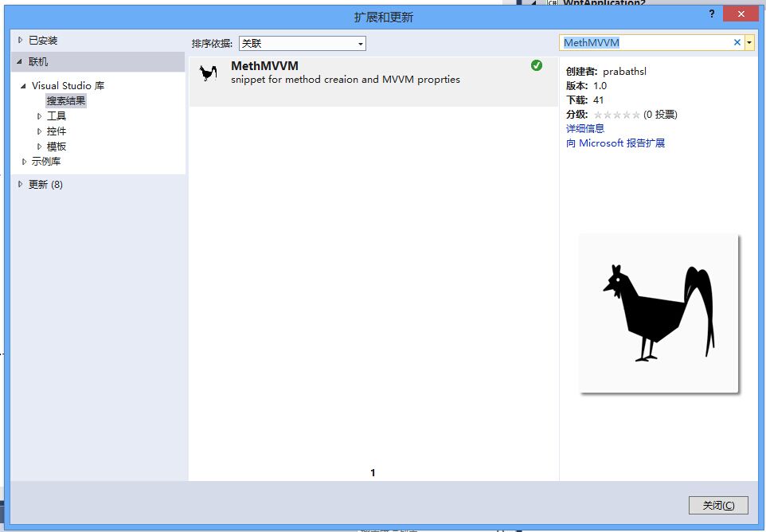Select the MethMVVM extension title
Viewport: 766px width, 532px height.
[x=265, y=66]
